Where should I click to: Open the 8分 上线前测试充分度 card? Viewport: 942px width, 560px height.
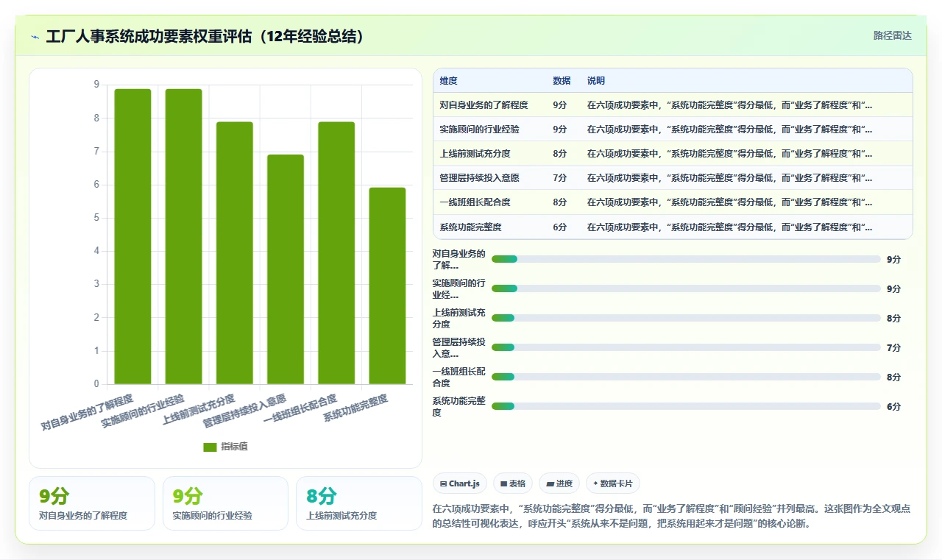click(x=358, y=503)
